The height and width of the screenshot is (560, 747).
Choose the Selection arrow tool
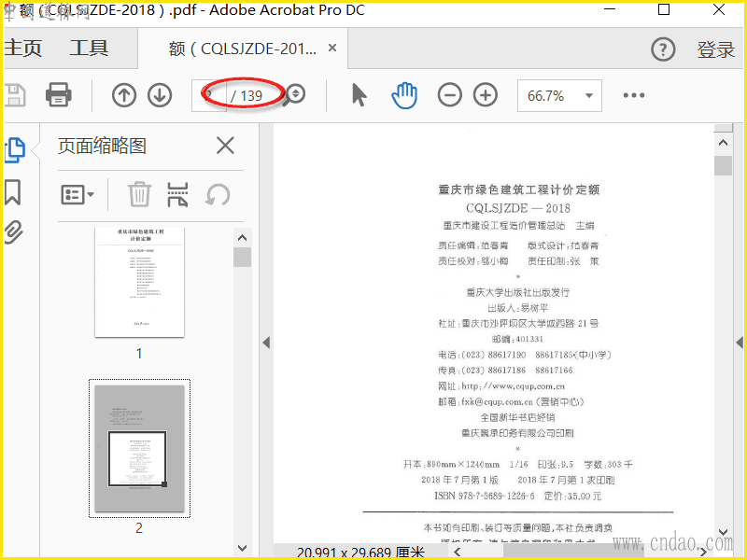(x=359, y=95)
